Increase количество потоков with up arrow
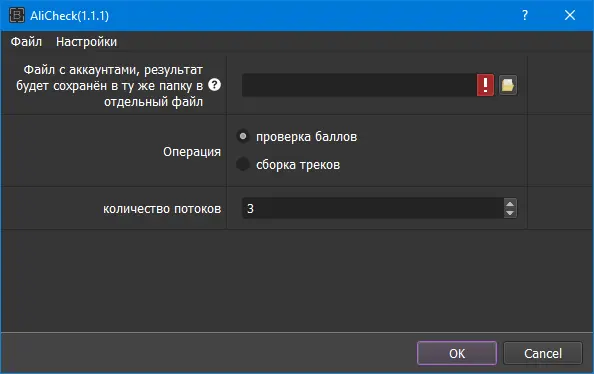This screenshot has height=374, width=594. 510,203
